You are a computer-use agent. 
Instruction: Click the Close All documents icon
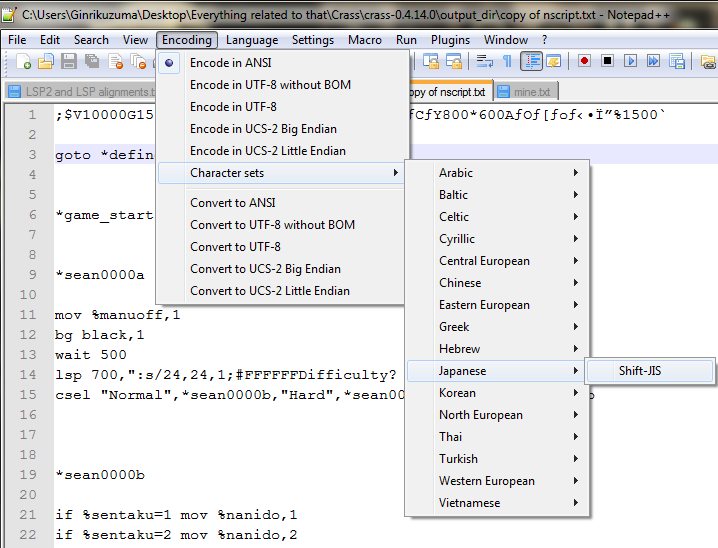(x=138, y=61)
